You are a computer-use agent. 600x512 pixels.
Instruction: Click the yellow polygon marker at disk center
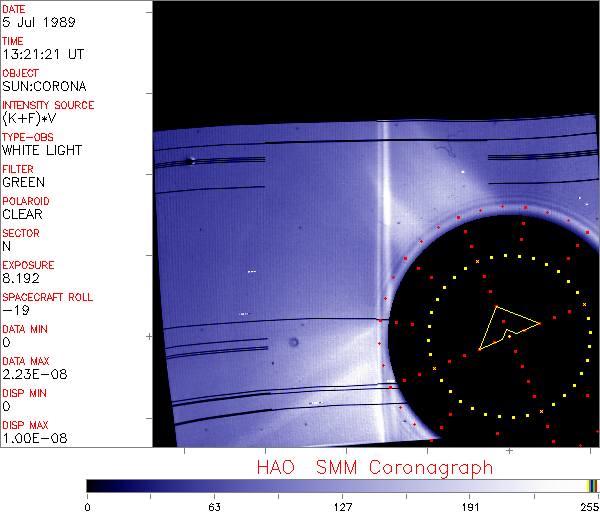click(504, 325)
